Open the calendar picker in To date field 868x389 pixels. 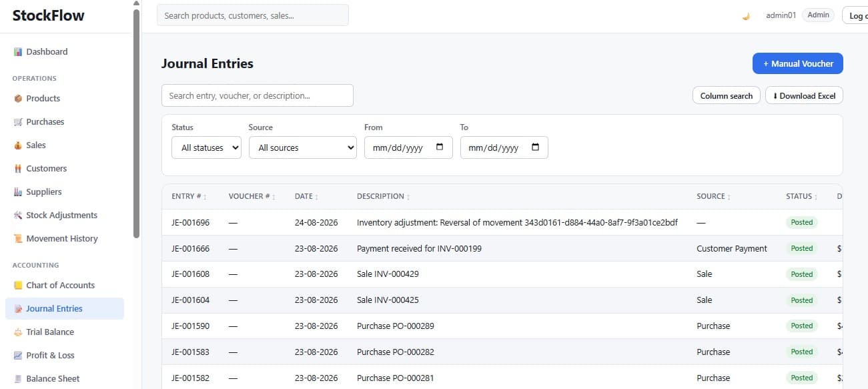coord(535,147)
